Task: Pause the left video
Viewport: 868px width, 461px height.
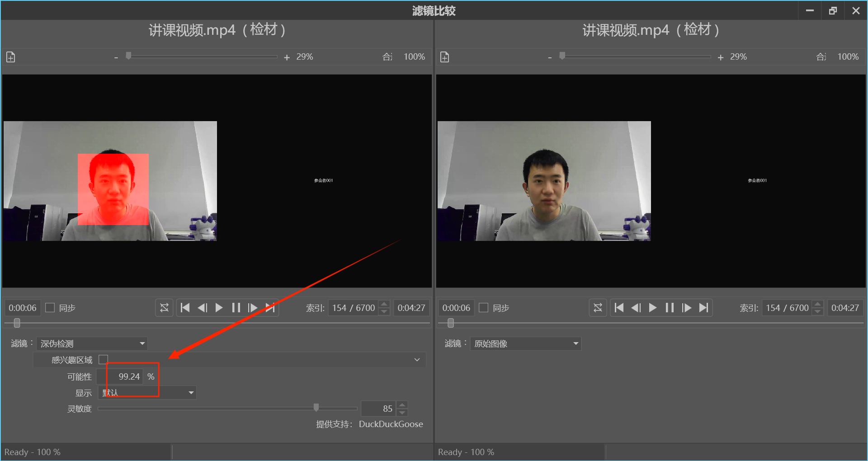Action: point(236,308)
